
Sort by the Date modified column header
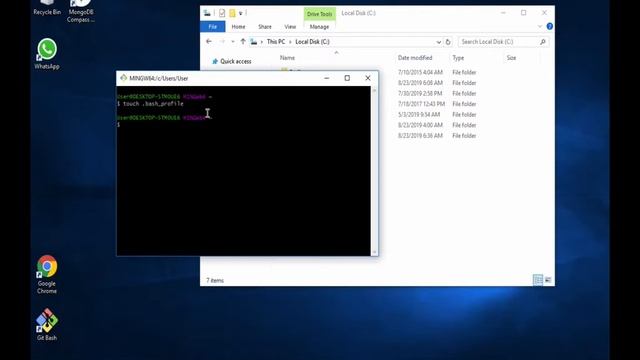pos(415,58)
